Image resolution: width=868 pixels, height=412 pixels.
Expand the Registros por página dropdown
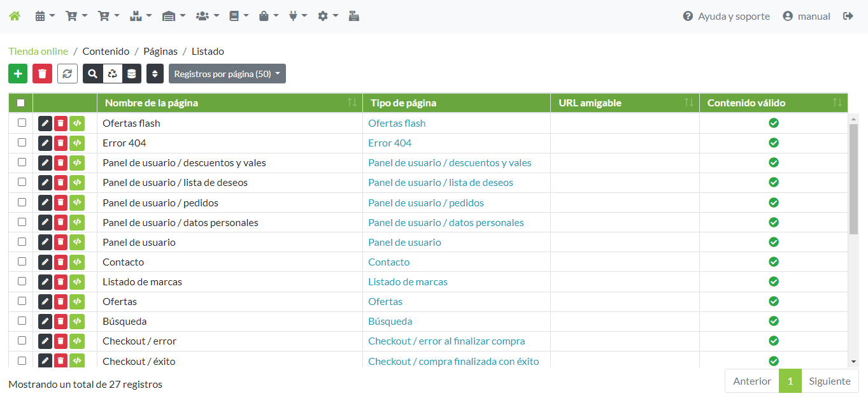227,74
